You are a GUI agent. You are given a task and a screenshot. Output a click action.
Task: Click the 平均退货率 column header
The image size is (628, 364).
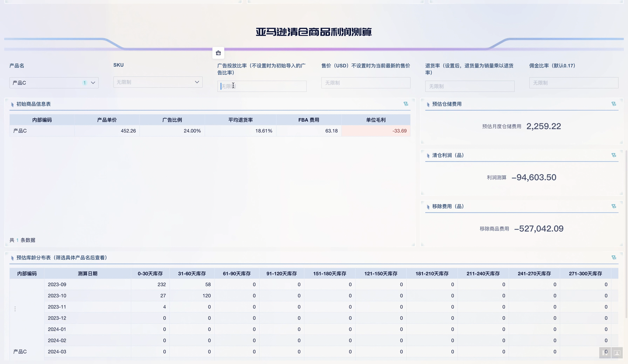tap(240, 120)
